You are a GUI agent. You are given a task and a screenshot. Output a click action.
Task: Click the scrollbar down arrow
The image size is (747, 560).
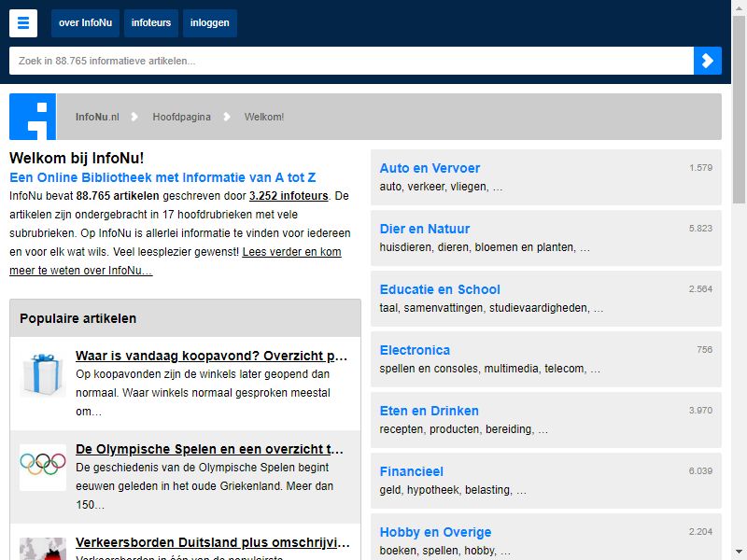(x=740, y=553)
